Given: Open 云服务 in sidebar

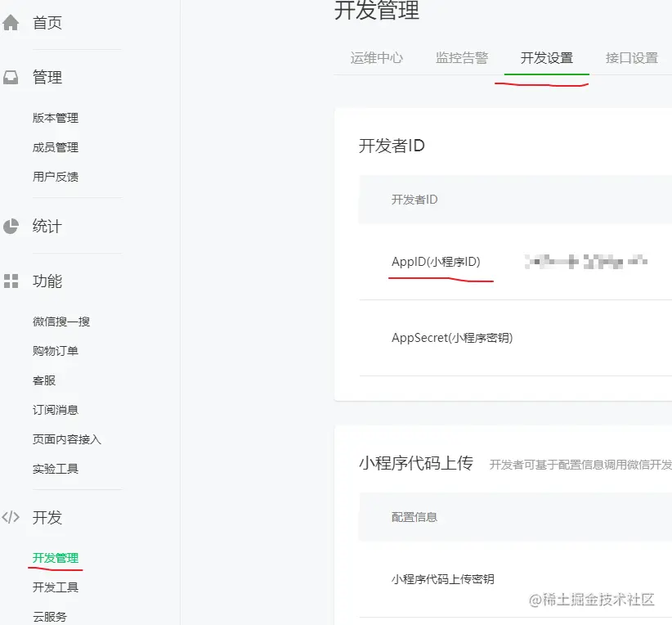Looking at the screenshot, I should coord(50,617).
